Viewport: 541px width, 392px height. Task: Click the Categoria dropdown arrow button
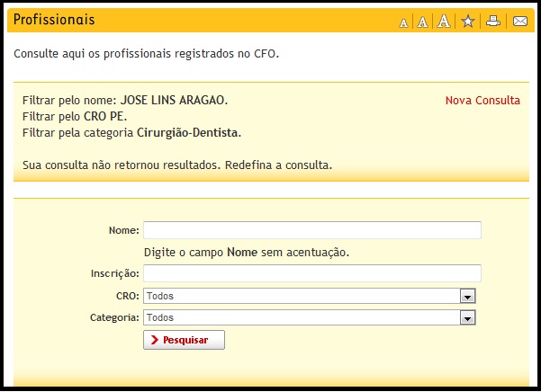coord(467,317)
